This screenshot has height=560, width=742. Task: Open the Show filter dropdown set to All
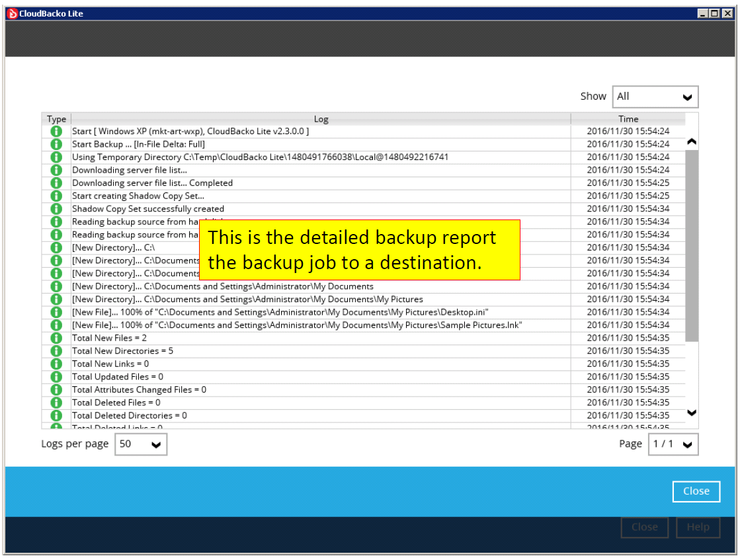[655, 97]
